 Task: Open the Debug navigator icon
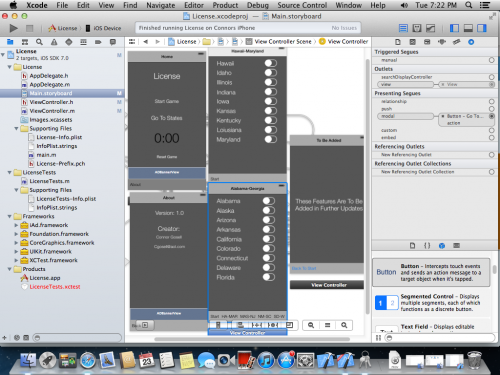[83, 42]
